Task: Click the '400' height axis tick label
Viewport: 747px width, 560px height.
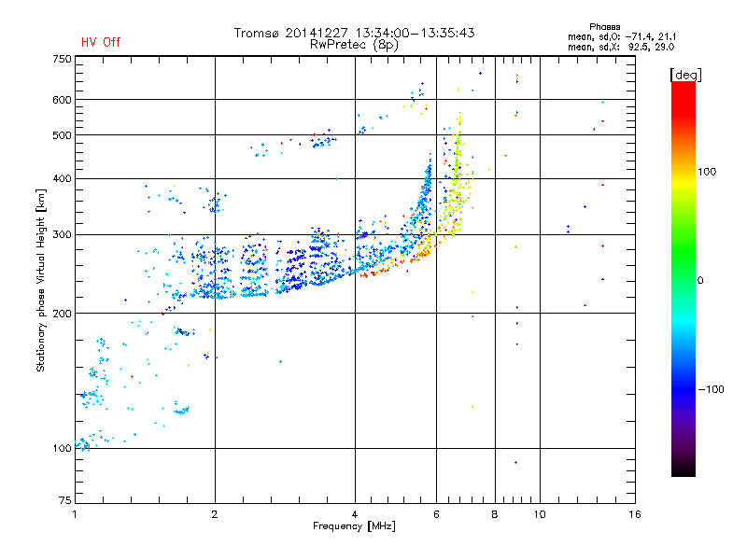Action: [62, 179]
